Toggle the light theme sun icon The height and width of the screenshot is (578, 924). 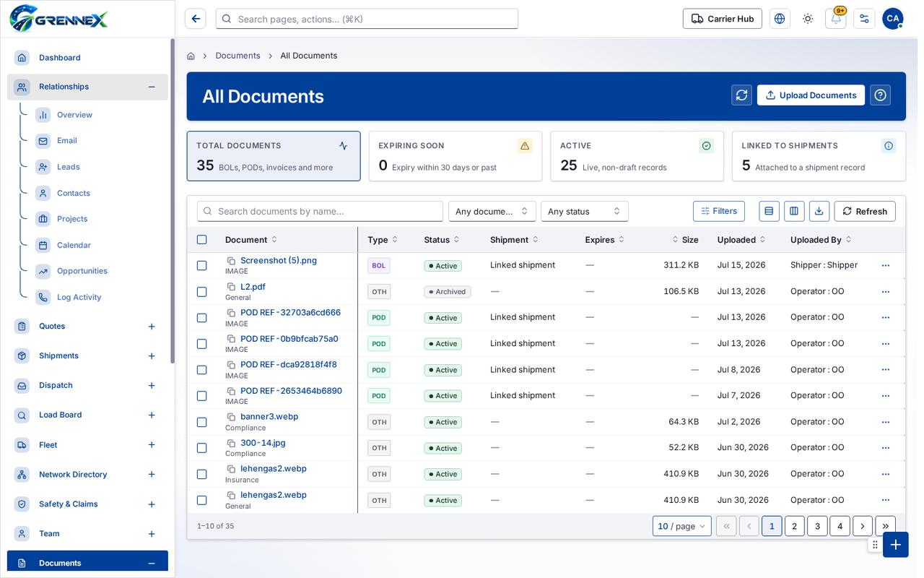point(808,19)
